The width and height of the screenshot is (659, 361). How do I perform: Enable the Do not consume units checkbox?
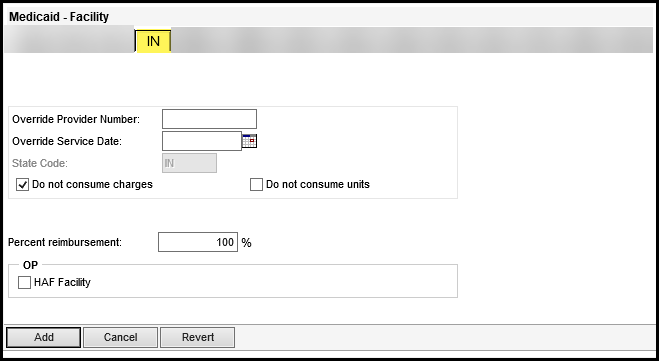point(256,184)
